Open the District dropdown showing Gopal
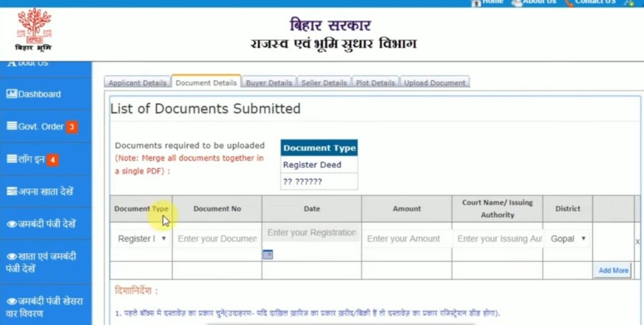The width and height of the screenshot is (644, 325). (x=568, y=238)
